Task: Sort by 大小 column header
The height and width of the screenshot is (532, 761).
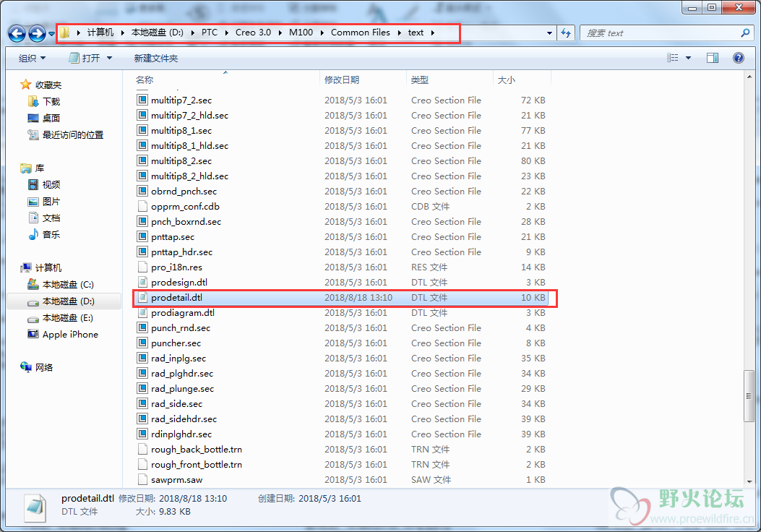Action: pyautogui.click(x=506, y=80)
